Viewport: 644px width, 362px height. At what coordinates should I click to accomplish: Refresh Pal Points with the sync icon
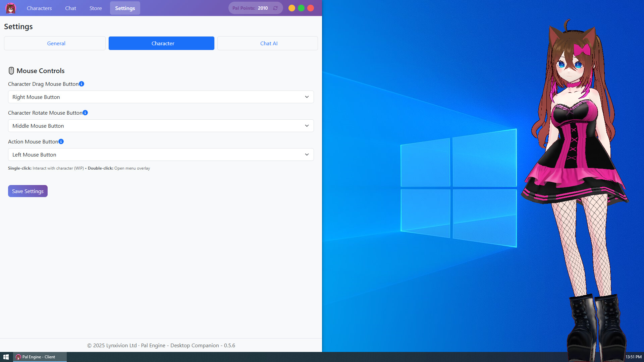275,8
